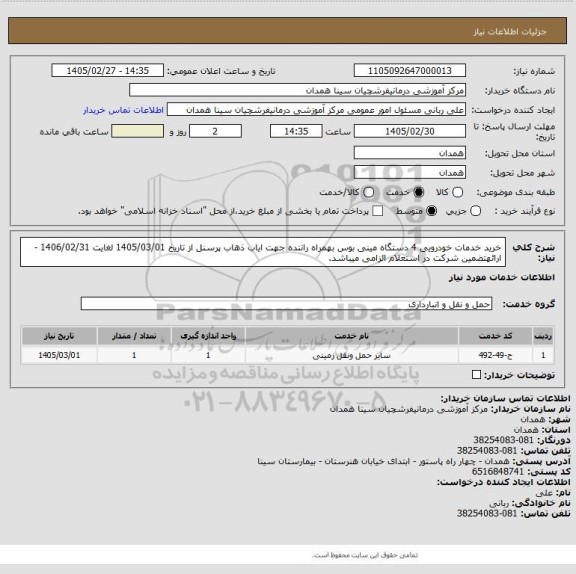Click the days remaining field showing 2
This screenshot has height=574, width=576.
pyautogui.click(x=215, y=131)
